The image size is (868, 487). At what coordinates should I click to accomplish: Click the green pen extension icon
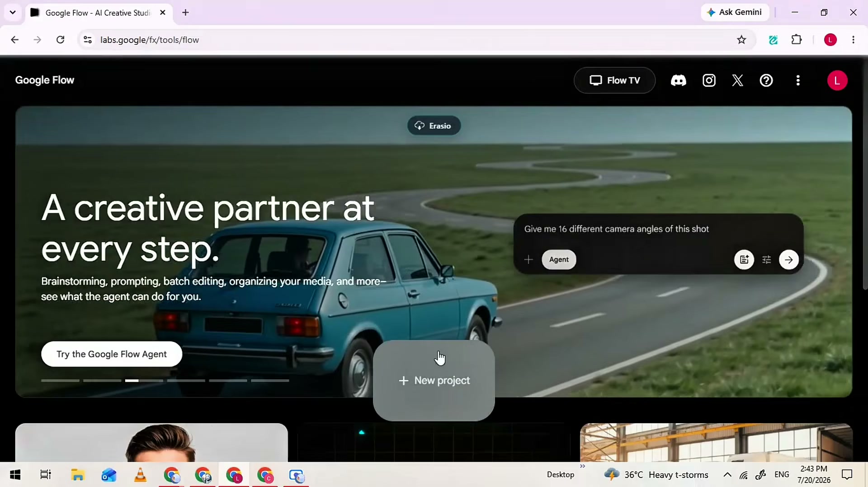774,40
